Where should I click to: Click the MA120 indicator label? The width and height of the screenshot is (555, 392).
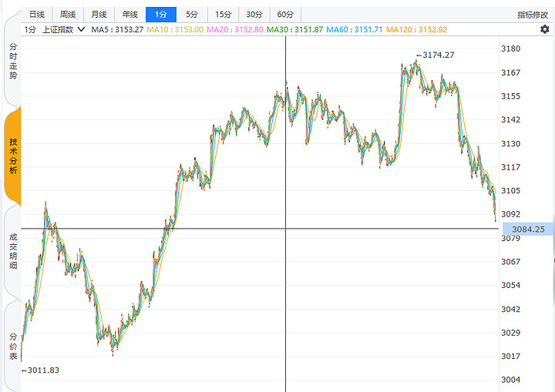(415, 29)
